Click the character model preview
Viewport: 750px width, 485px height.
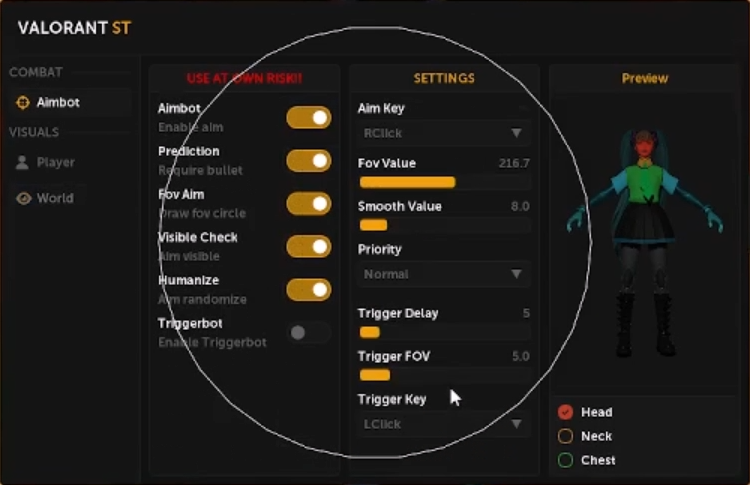tap(644, 244)
